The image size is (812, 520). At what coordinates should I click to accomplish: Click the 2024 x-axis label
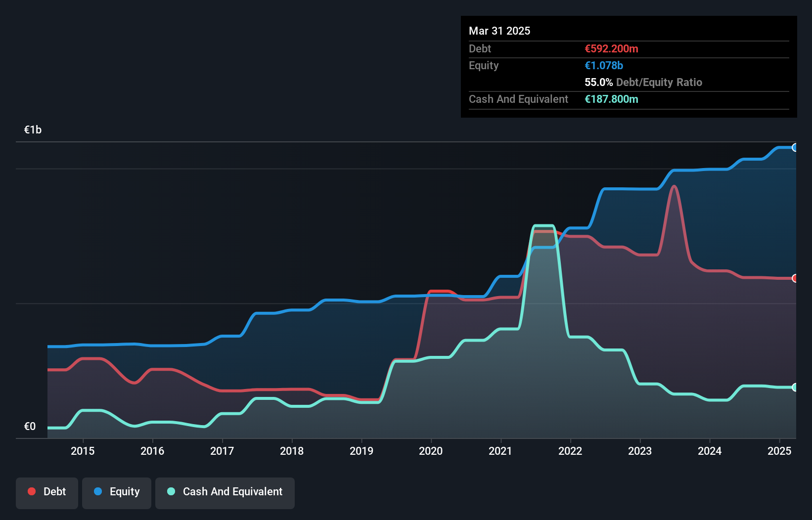(x=710, y=451)
